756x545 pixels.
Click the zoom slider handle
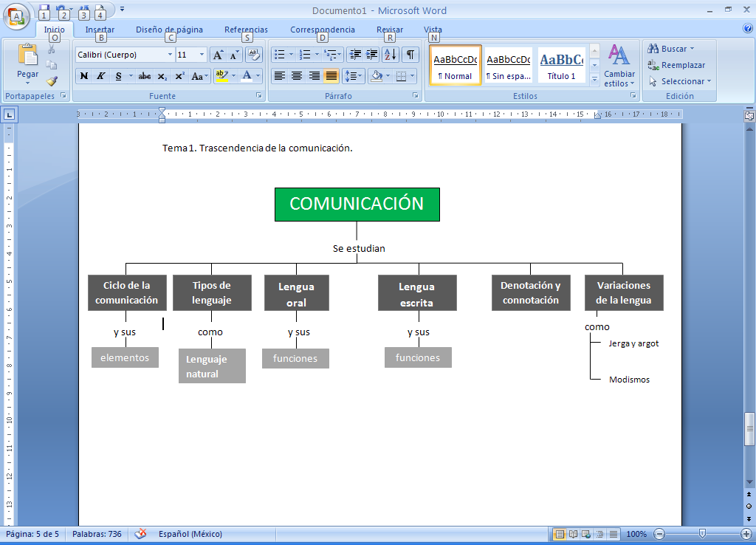tap(702, 533)
